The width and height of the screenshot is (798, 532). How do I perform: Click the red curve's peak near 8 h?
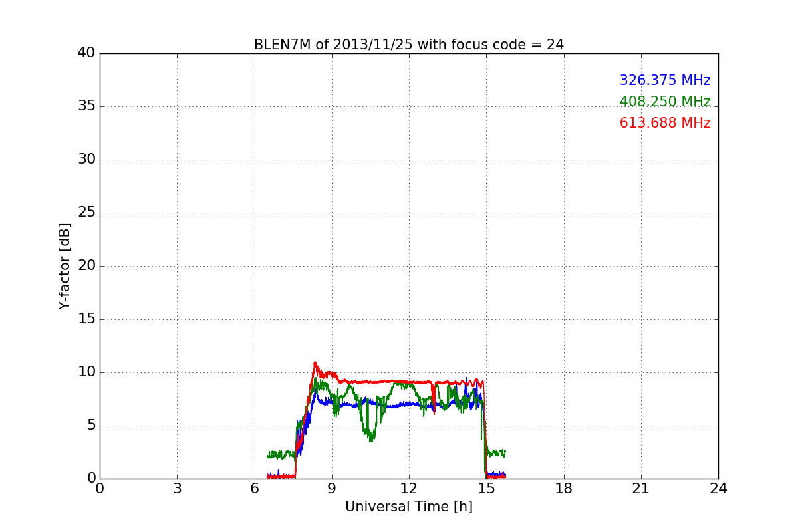pyautogui.click(x=315, y=363)
